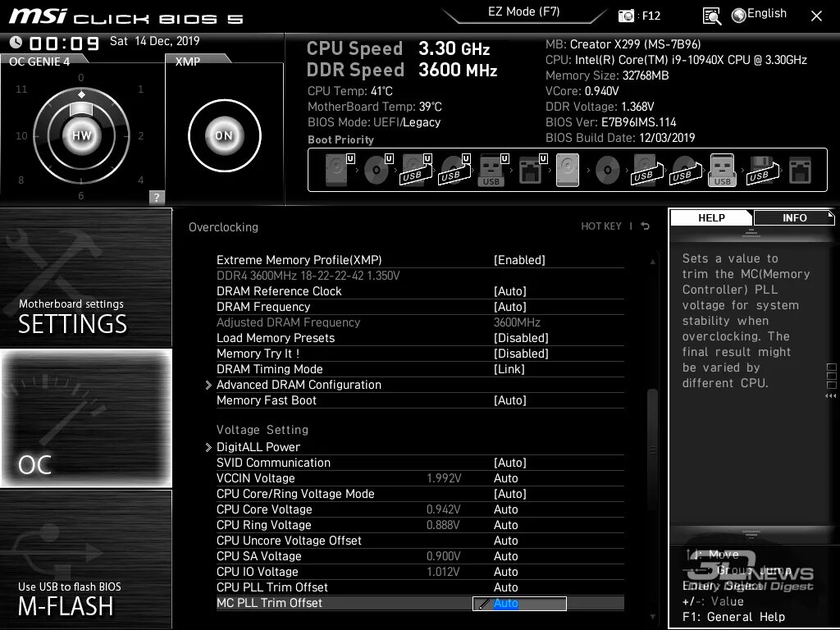Screen dimensions: 840x630
Task: Select the highlighted legacy USB key boot icon
Action: pos(722,170)
